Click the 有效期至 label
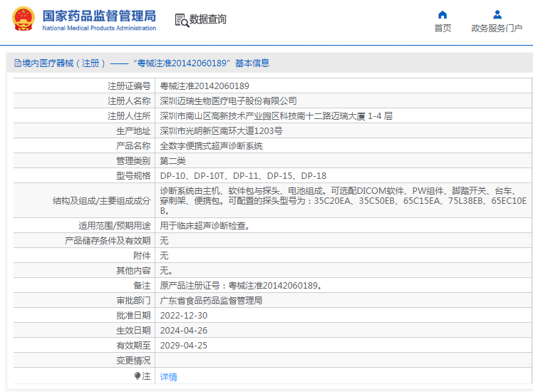The image size is (533, 392). [133, 346]
